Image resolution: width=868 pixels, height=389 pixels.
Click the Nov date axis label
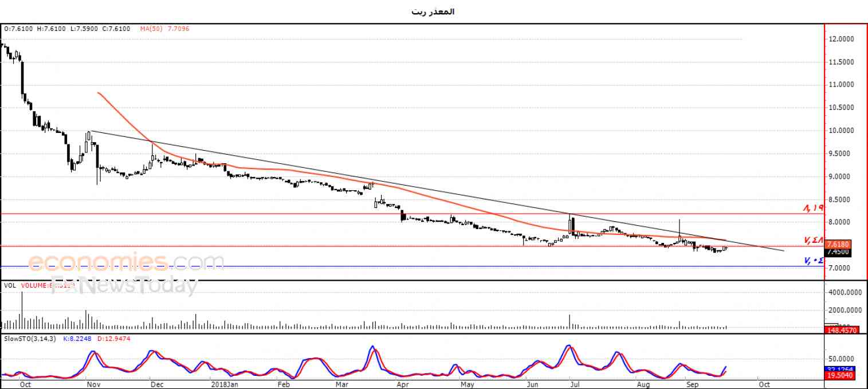[x=92, y=384]
